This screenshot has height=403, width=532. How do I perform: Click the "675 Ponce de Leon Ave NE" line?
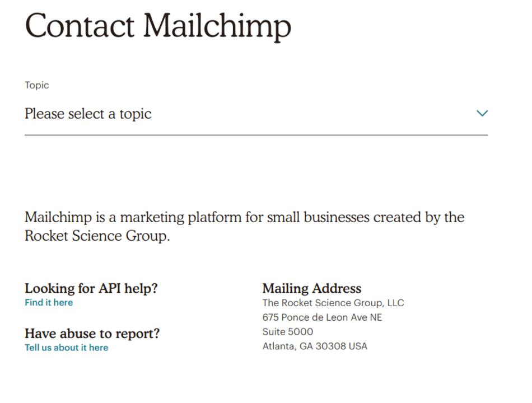(x=322, y=317)
